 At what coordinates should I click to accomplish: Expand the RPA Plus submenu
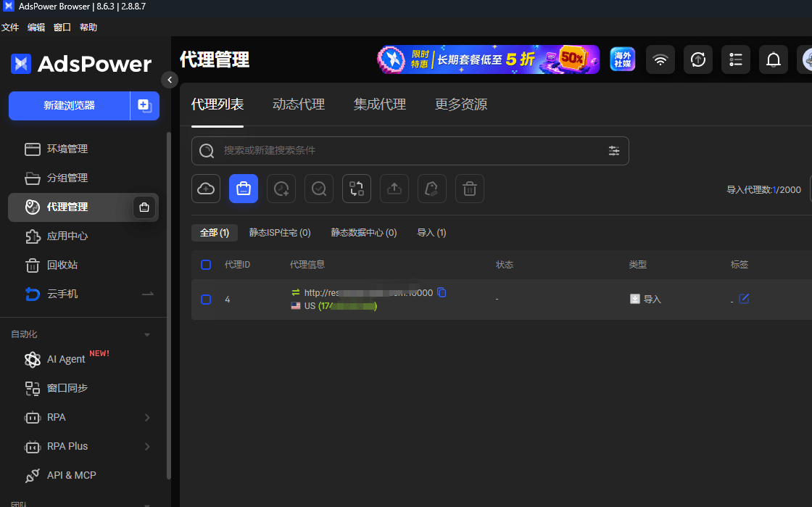(x=147, y=446)
